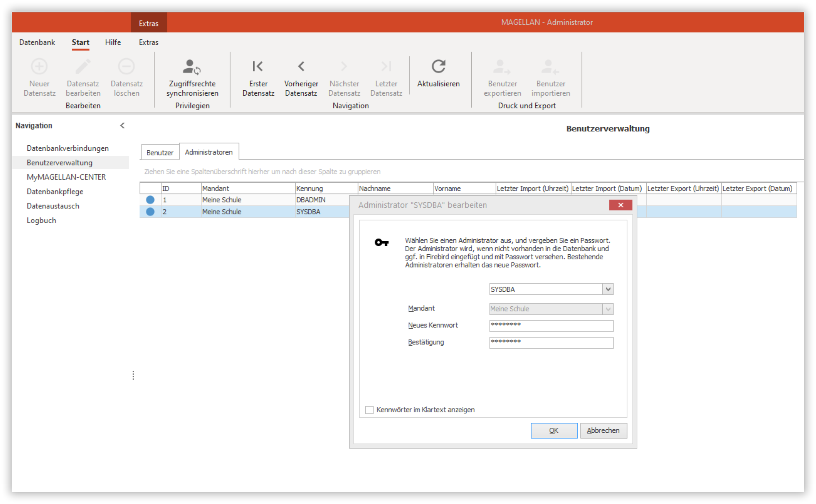Image resolution: width=816 pixels, height=504 pixels.
Task: Click Benutzer importieren icon
Action: click(x=550, y=67)
